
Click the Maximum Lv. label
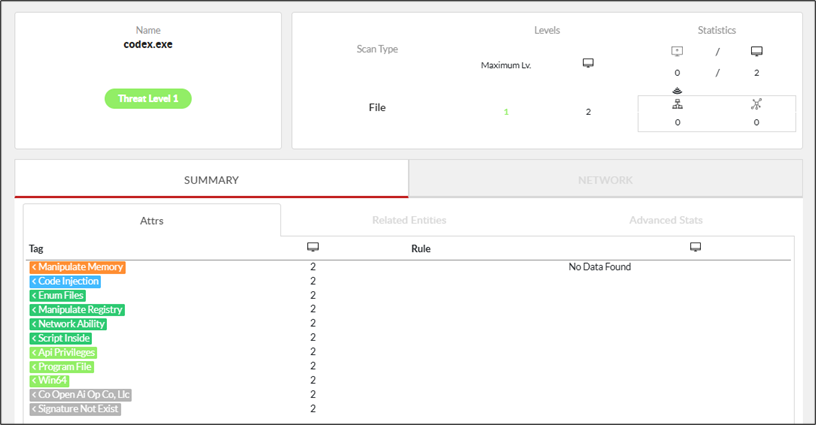pos(506,65)
